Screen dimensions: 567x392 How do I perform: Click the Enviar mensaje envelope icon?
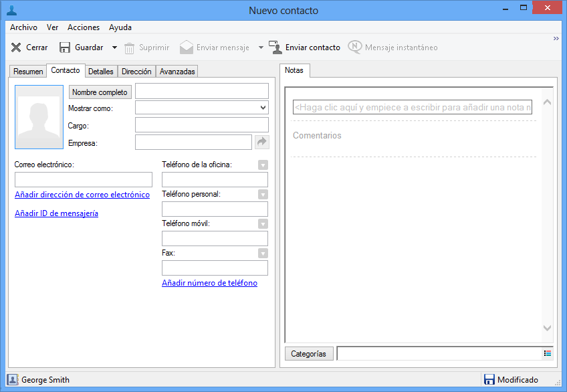[x=187, y=47]
